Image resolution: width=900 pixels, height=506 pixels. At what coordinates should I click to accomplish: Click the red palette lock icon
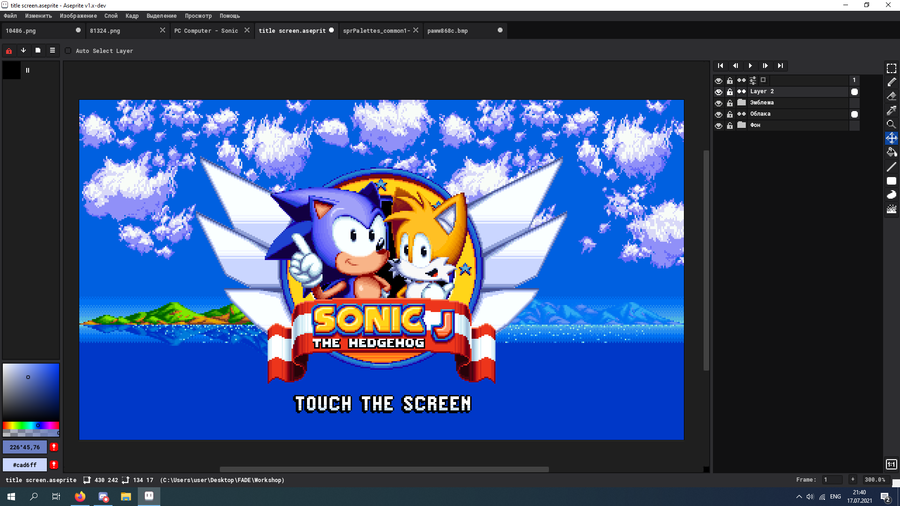coord(9,50)
